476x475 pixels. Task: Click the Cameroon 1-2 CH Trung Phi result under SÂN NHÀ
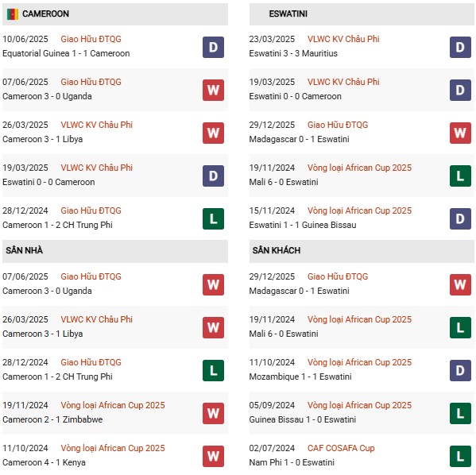[57, 377]
